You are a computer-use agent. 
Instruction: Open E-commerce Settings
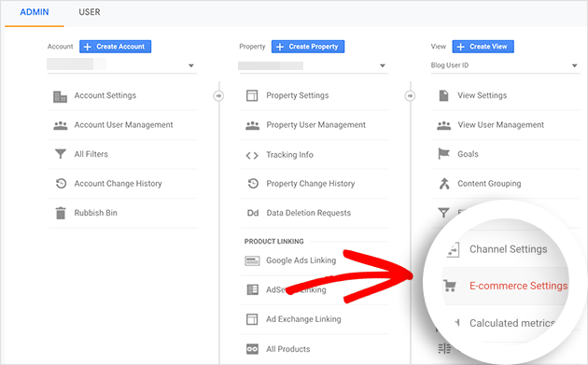click(519, 286)
